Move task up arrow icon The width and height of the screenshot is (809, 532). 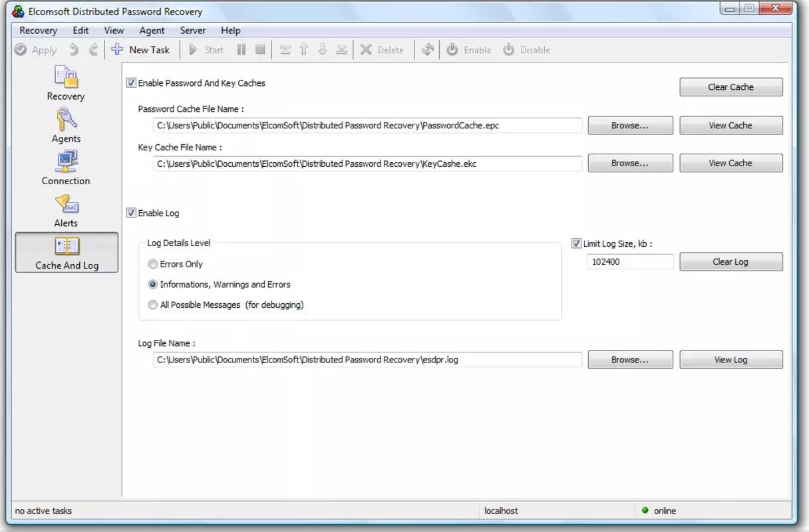303,50
